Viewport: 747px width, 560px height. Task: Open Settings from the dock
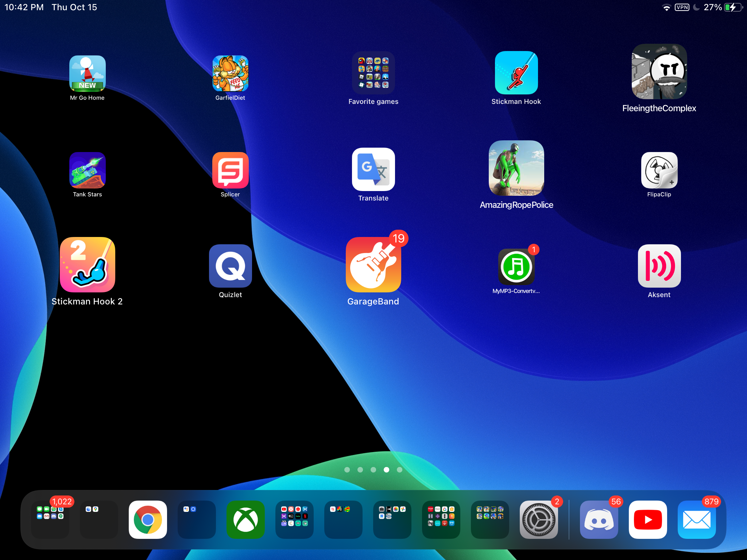tap(538, 520)
